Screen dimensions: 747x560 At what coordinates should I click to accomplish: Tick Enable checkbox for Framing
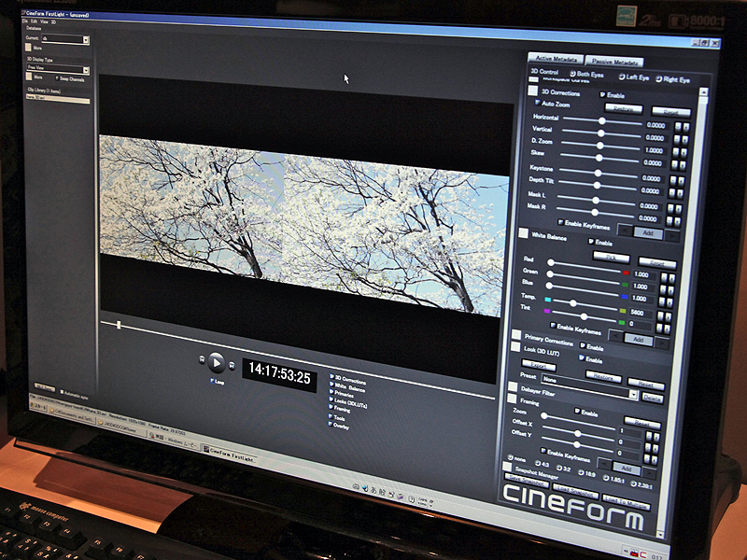pyautogui.click(x=577, y=411)
